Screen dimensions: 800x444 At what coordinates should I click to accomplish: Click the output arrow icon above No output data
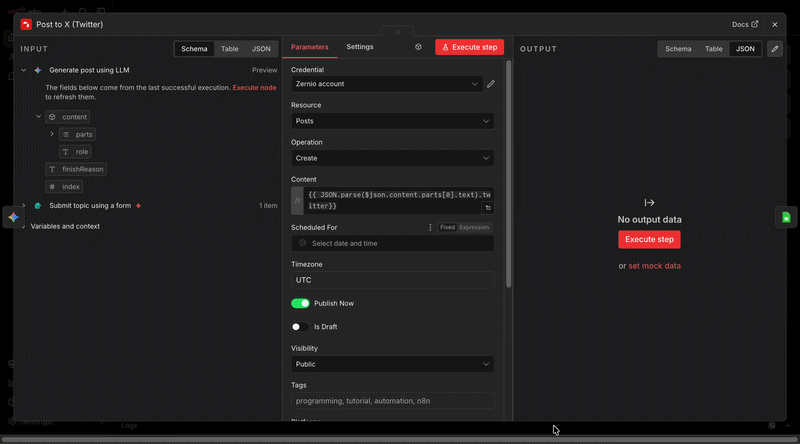649,203
